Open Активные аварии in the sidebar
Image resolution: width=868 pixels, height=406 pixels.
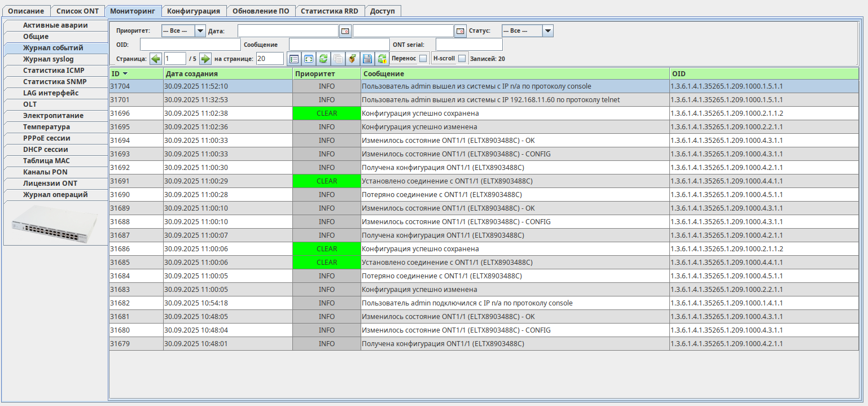(55, 25)
